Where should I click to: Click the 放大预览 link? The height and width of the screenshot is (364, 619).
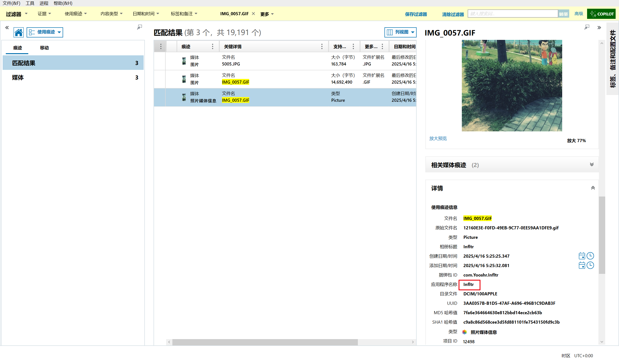tap(438, 138)
